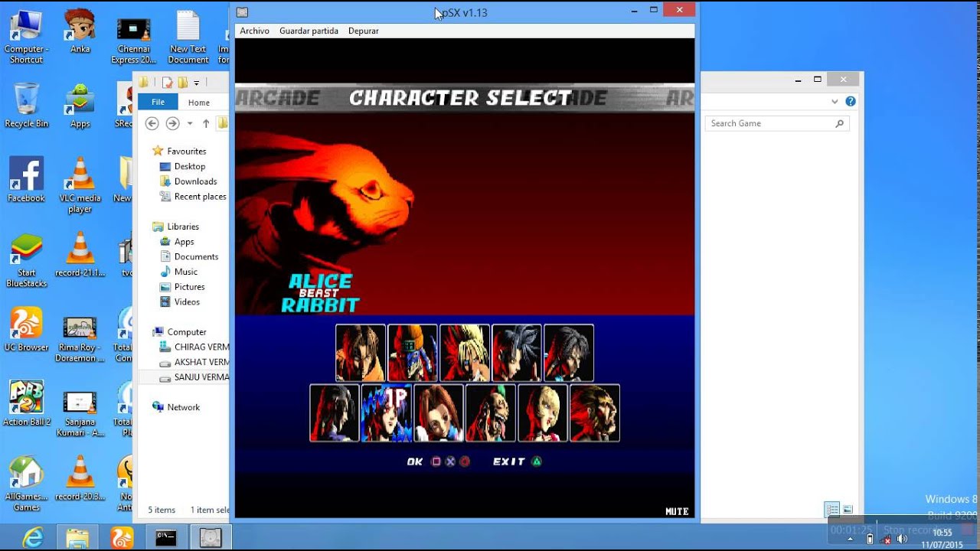Click the Search Game input field
The height and width of the screenshot is (551, 980).
pyautogui.click(x=777, y=123)
